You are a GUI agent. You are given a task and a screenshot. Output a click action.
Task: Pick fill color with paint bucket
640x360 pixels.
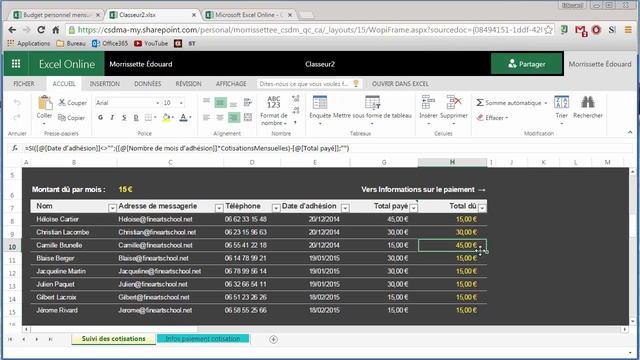(x=166, y=118)
